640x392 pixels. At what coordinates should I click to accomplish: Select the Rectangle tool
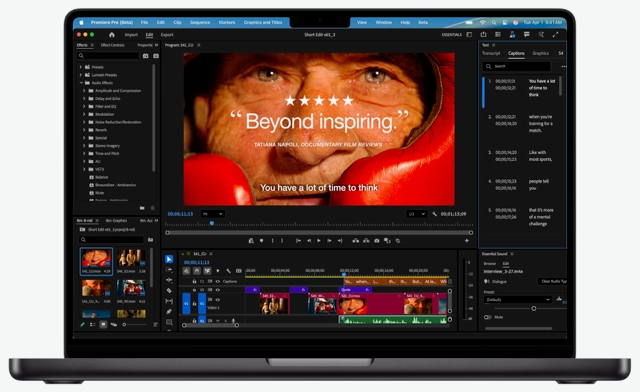click(169, 322)
